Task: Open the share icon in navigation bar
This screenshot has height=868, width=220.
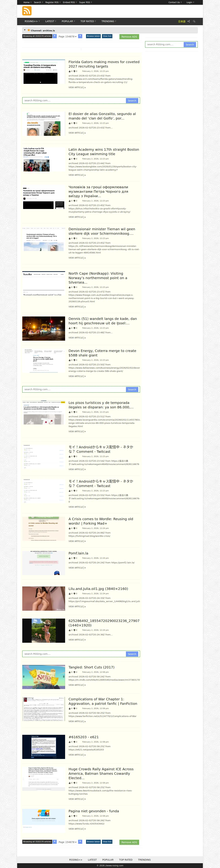Action: coord(189,21)
